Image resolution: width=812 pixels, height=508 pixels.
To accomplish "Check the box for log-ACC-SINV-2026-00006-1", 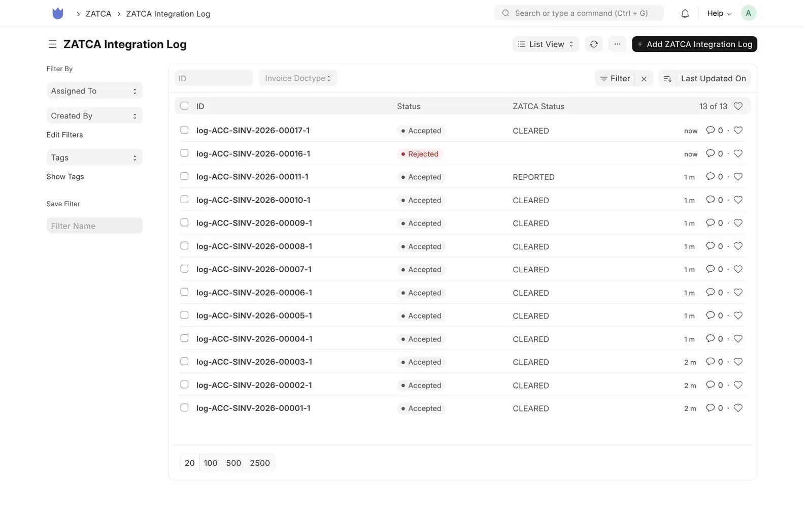I will [x=185, y=292].
